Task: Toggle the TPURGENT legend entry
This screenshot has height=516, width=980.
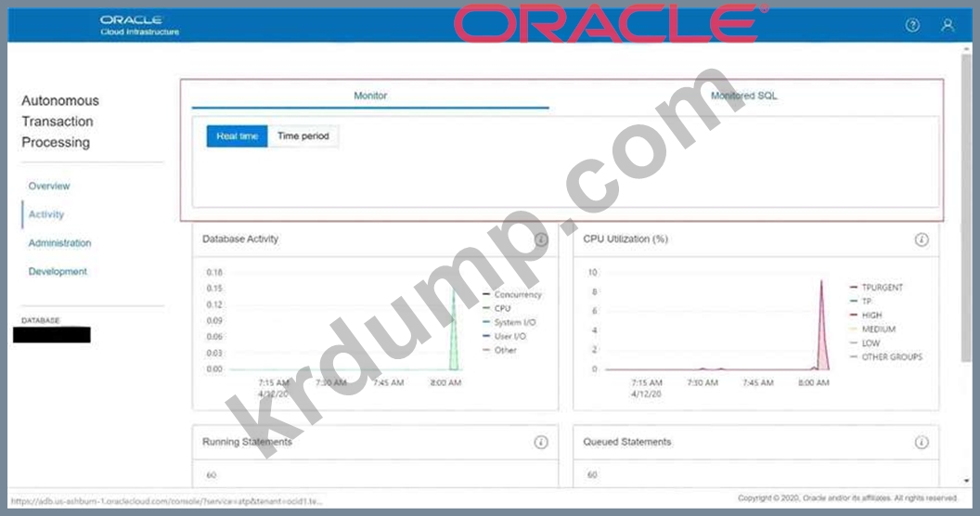Action: [x=876, y=288]
